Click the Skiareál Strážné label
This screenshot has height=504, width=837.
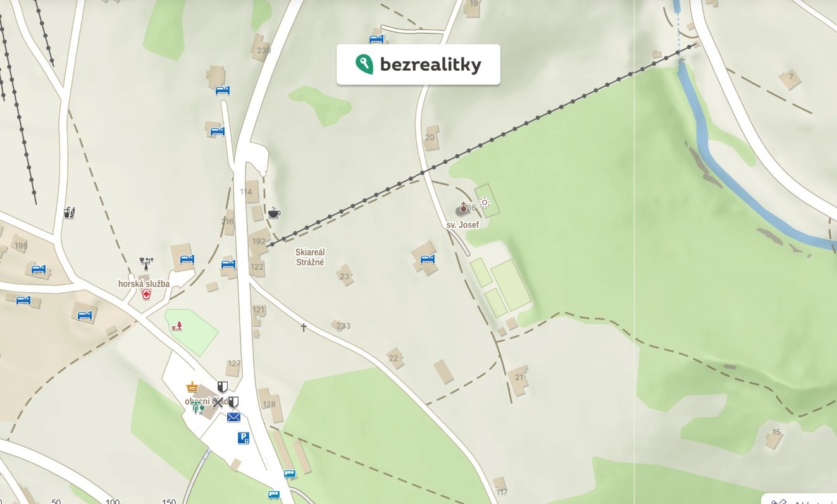pos(310,257)
